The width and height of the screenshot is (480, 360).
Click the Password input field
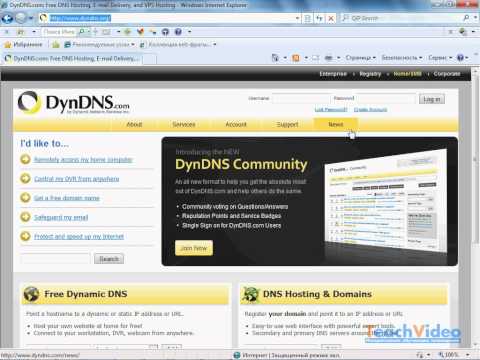coord(386,99)
